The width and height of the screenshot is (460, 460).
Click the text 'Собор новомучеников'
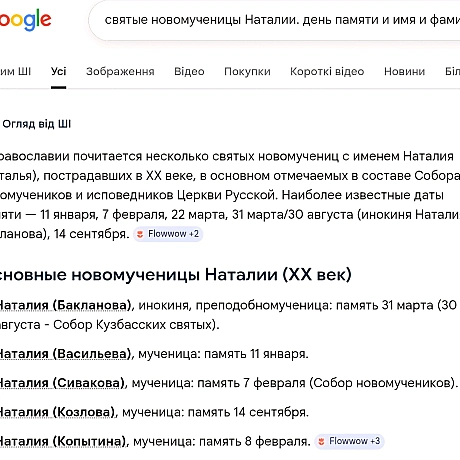point(381,383)
